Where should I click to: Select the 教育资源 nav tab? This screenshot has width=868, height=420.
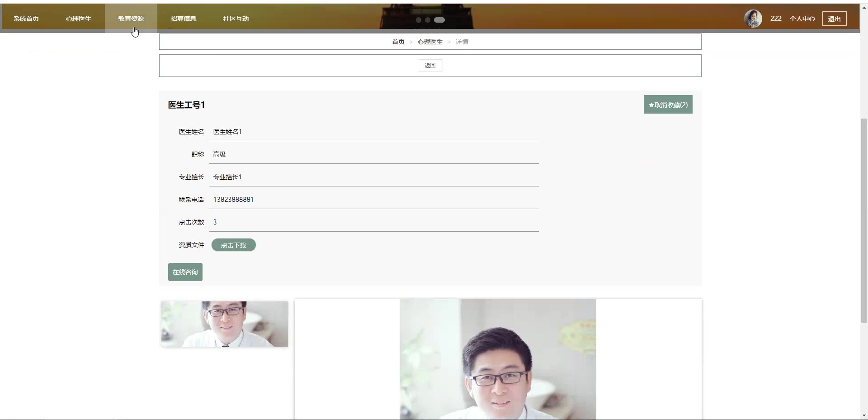131,19
